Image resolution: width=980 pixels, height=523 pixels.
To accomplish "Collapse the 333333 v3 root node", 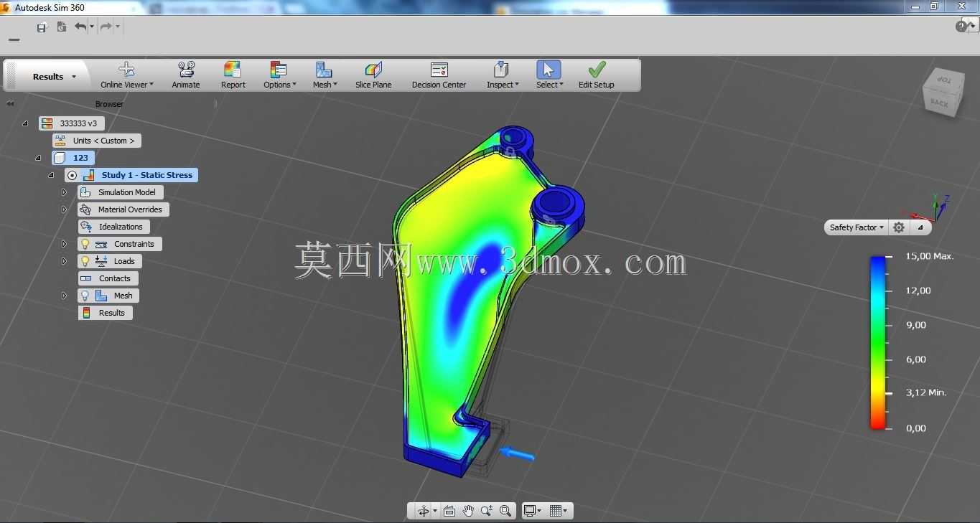I will pyautogui.click(x=26, y=123).
